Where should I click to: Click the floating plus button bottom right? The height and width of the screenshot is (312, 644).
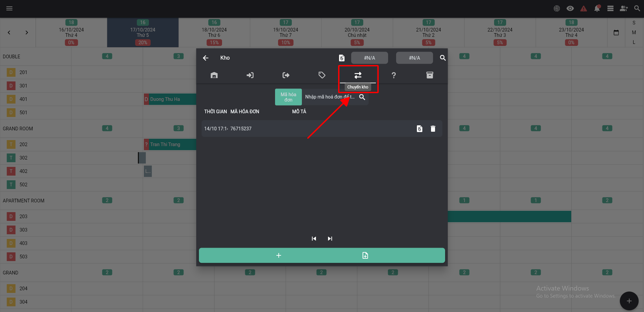tap(629, 301)
